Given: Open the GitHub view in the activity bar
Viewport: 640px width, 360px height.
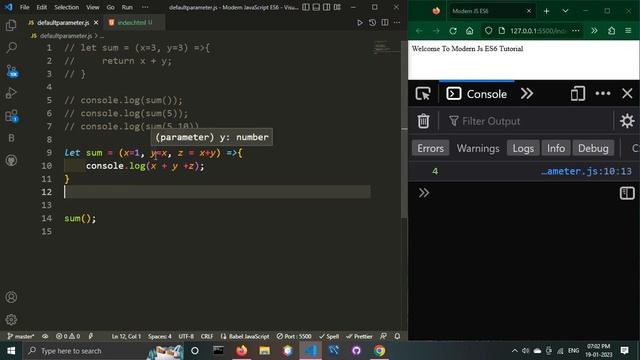Looking at the screenshot, I should (x=11, y=160).
